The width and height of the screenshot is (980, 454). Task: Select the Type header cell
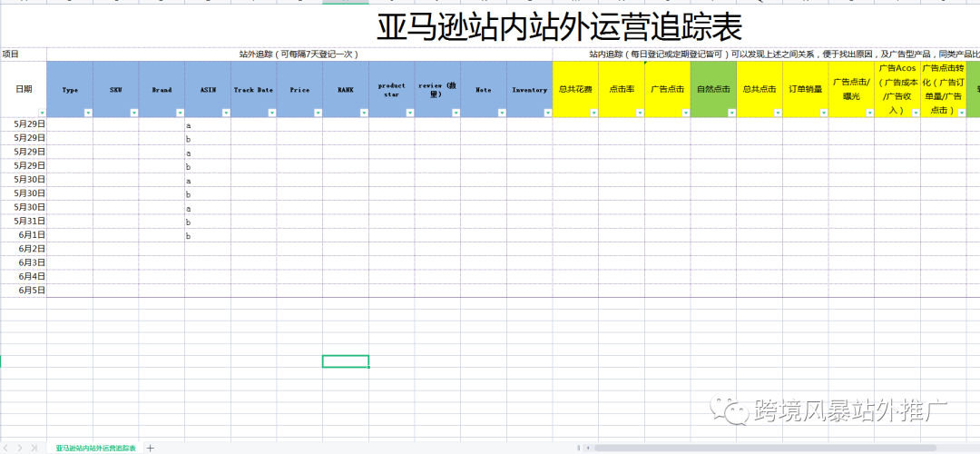click(70, 89)
